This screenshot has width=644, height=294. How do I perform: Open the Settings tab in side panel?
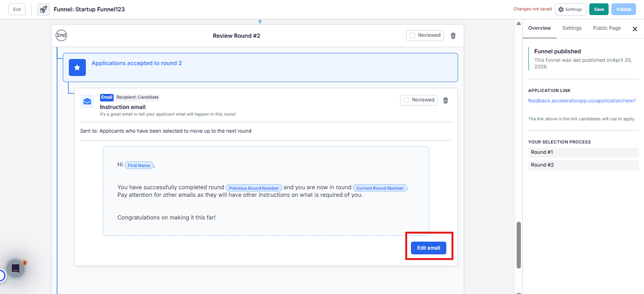pyautogui.click(x=572, y=28)
